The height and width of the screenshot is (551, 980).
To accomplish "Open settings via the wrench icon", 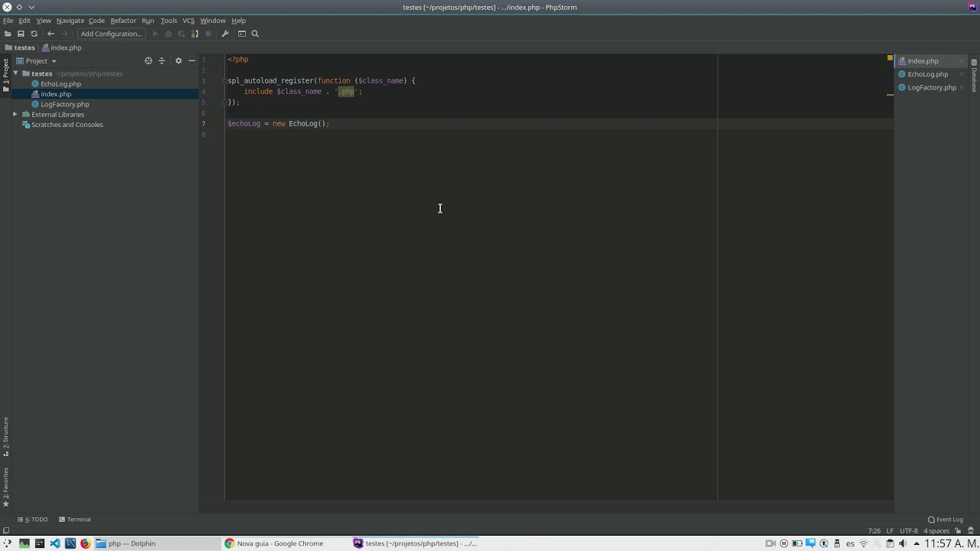I will [x=225, y=34].
